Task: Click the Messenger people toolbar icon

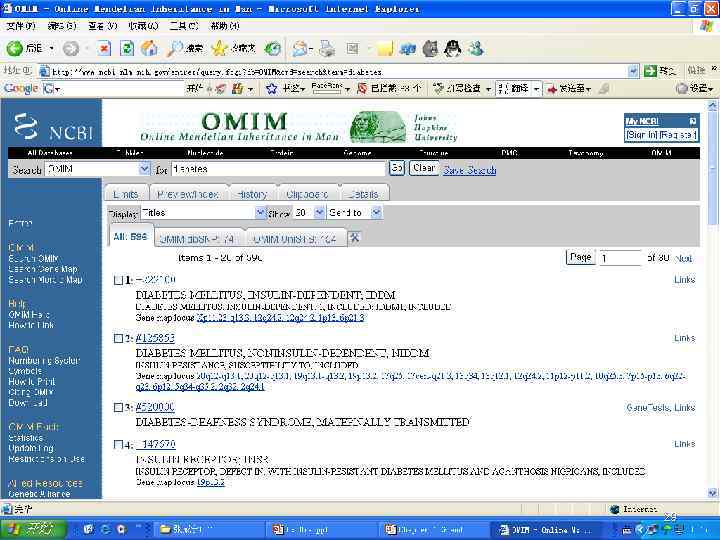Action: 476,48
